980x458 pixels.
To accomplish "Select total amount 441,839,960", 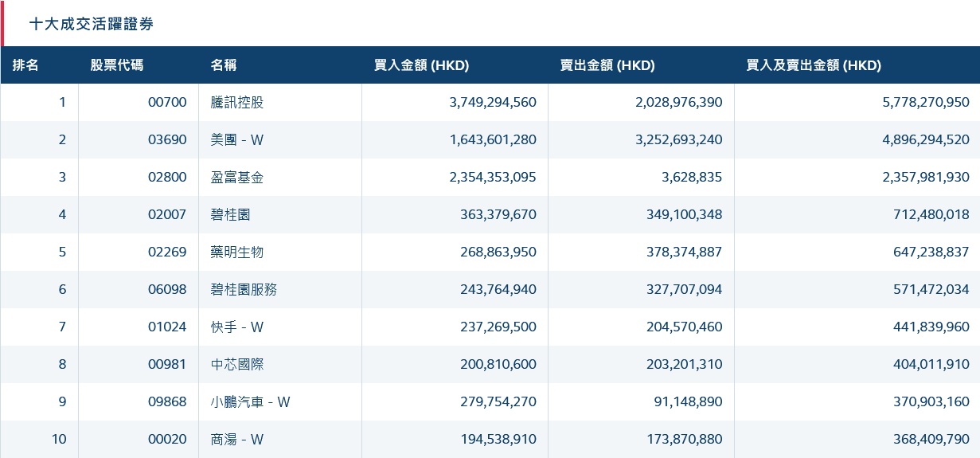I will 931,327.
